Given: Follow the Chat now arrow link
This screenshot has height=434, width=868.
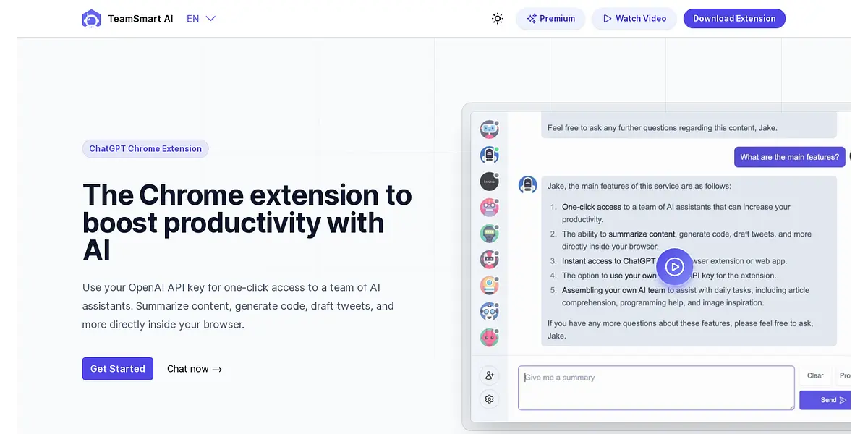Looking at the screenshot, I should click(x=195, y=369).
